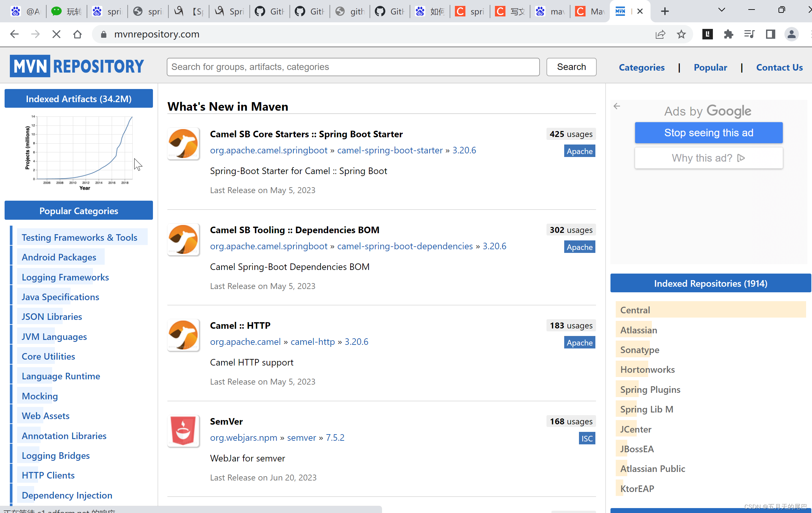Click SemVer webjar logo thumbnail
Image resolution: width=812 pixels, height=513 pixels.
tap(183, 431)
